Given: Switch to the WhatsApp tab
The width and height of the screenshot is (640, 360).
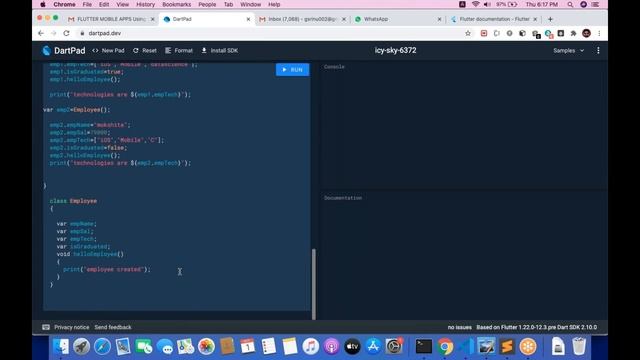Looking at the screenshot, I should [376, 19].
